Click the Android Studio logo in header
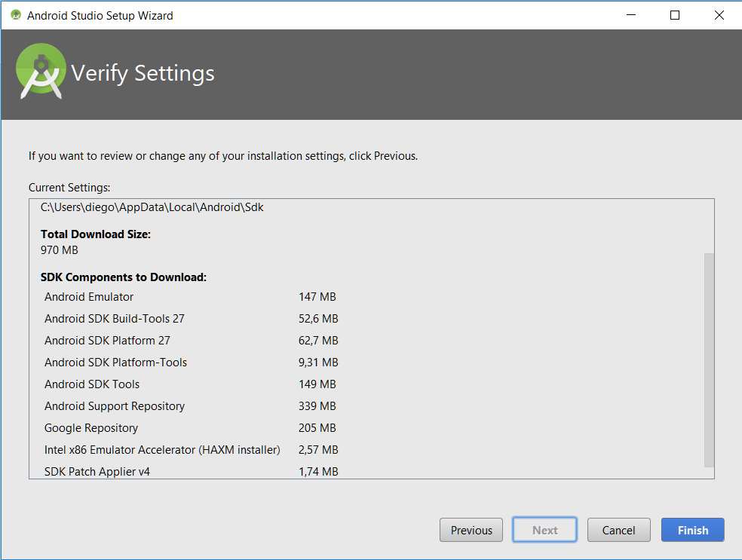742x560 pixels. (41, 72)
